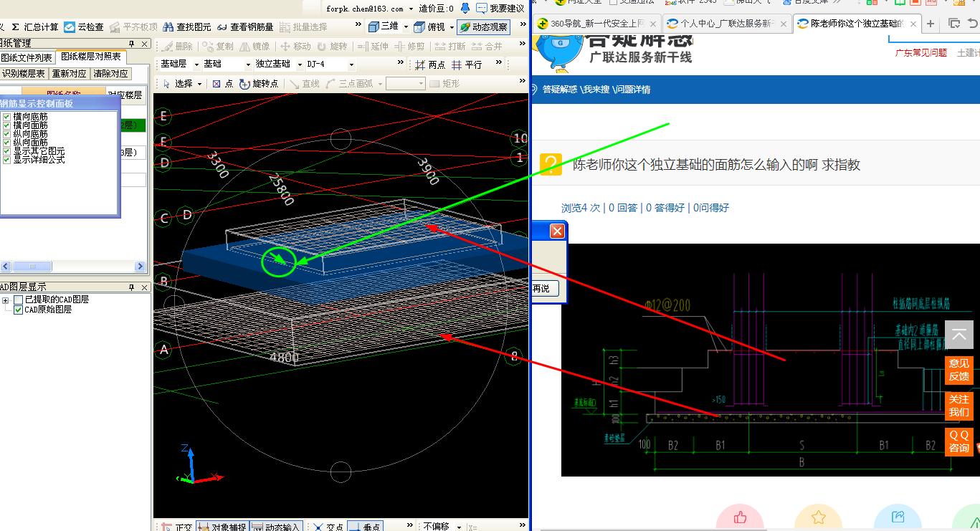
Task: Click the 移动 move tool
Action: pyautogui.click(x=295, y=47)
